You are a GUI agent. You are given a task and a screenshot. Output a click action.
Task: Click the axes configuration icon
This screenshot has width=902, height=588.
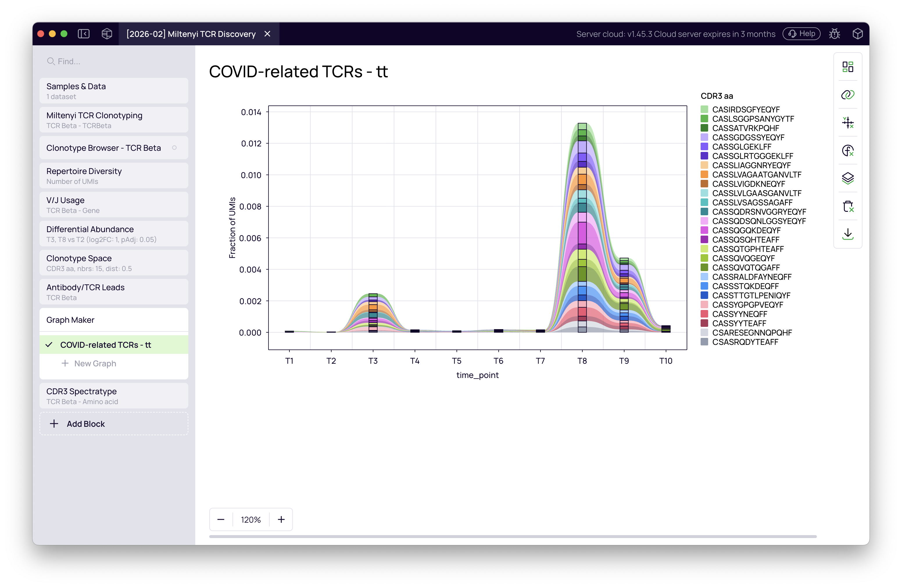848,122
